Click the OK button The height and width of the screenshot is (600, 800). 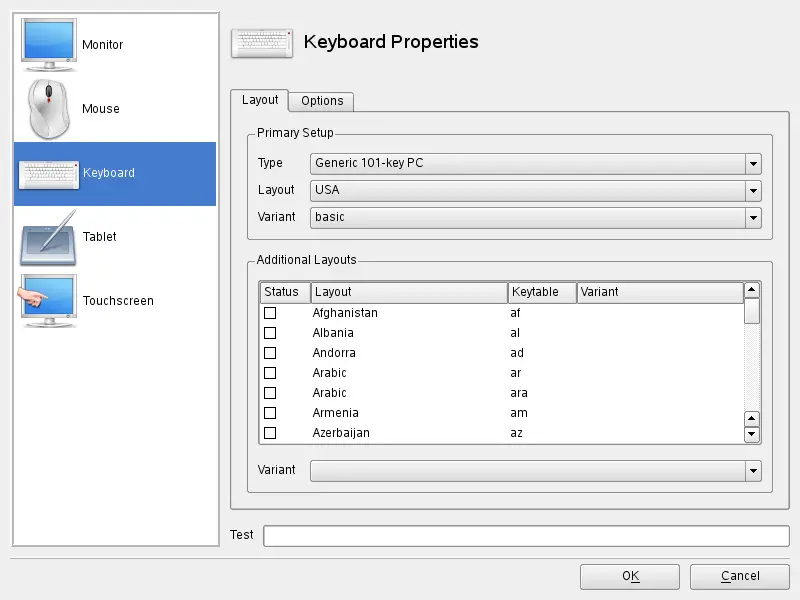(x=629, y=576)
